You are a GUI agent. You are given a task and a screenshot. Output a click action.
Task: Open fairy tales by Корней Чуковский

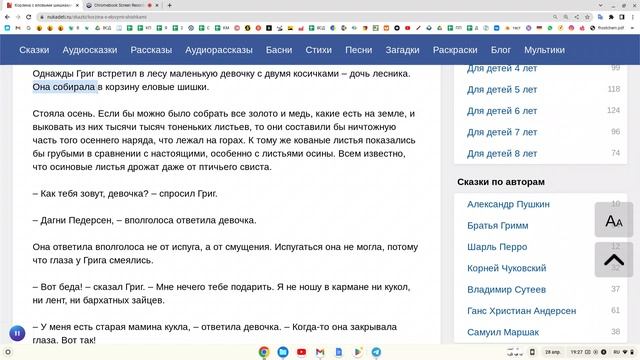click(507, 268)
